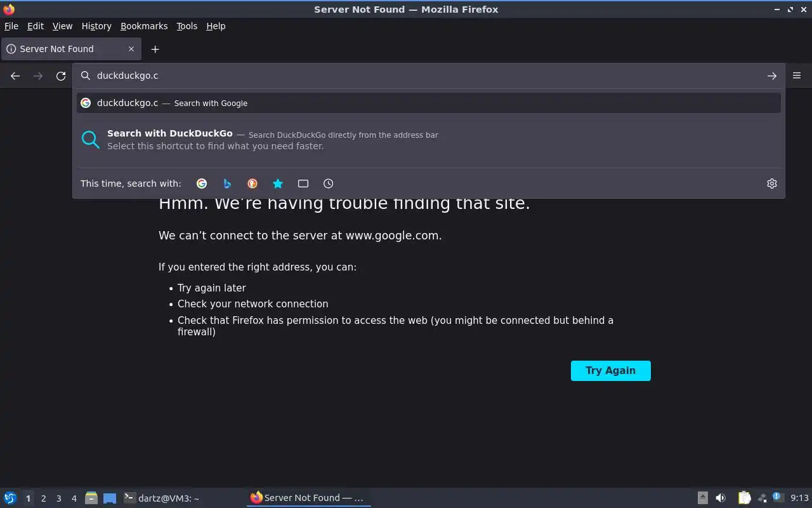Open the History menu

tap(96, 26)
